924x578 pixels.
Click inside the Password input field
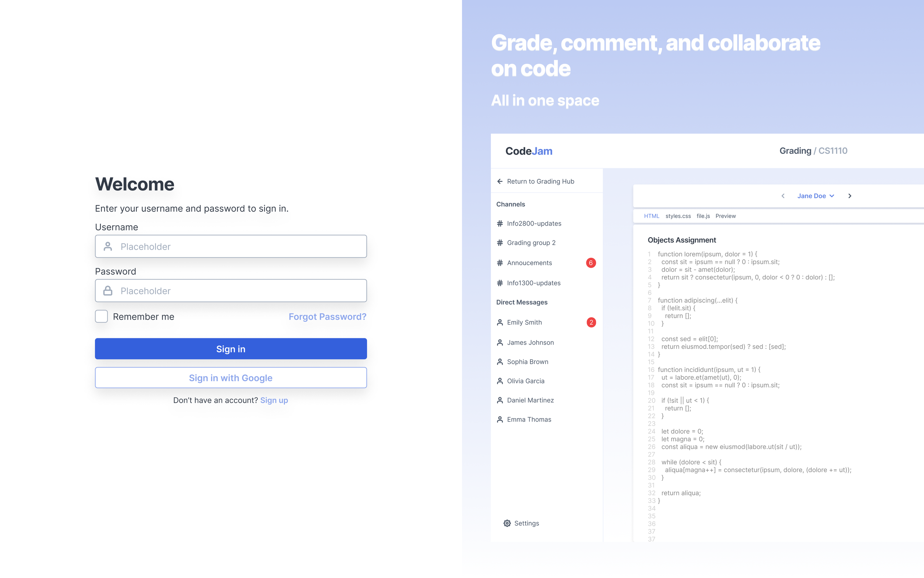(x=231, y=291)
